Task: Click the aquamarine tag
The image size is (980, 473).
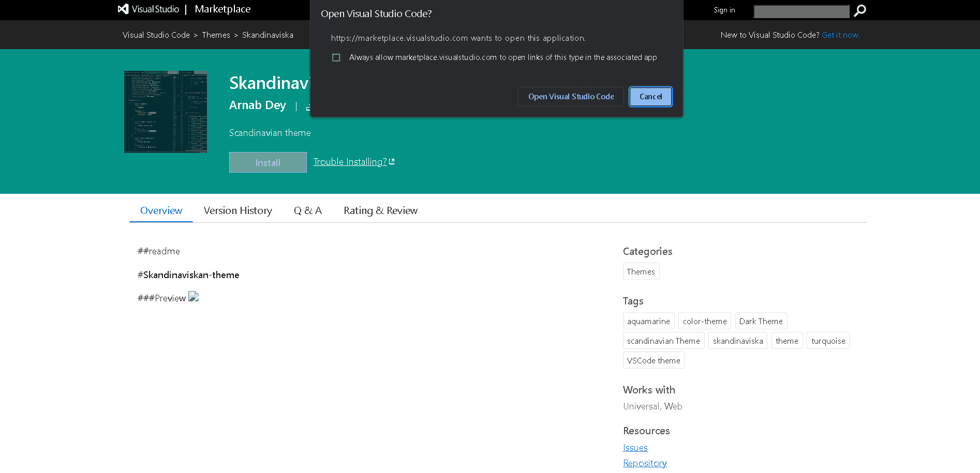Action: 648,321
